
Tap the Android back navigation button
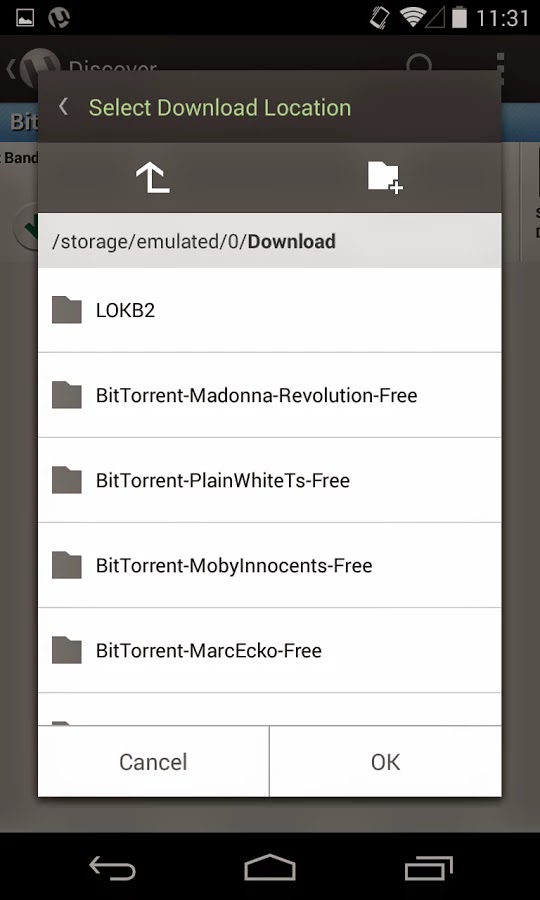tap(112, 867)
